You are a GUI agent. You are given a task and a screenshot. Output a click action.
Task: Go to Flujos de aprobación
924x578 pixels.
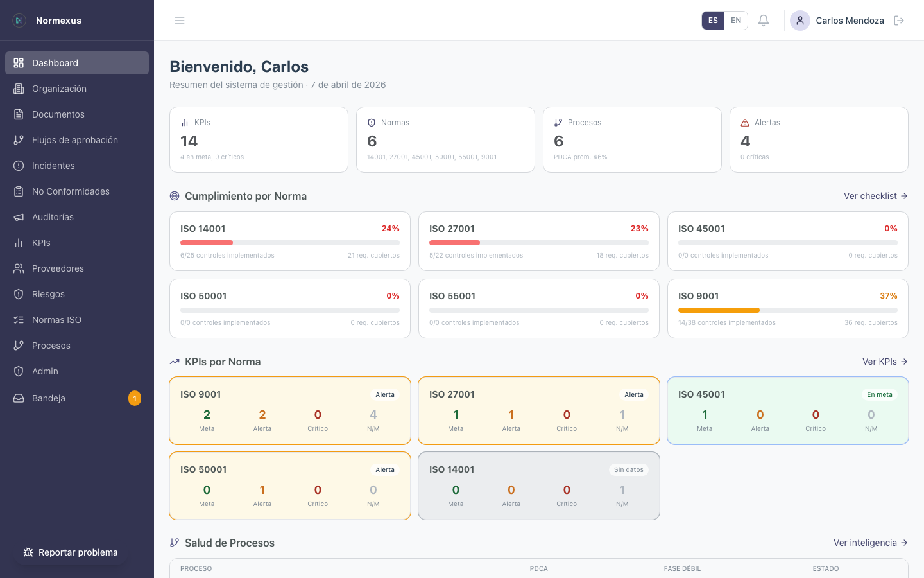75,140
